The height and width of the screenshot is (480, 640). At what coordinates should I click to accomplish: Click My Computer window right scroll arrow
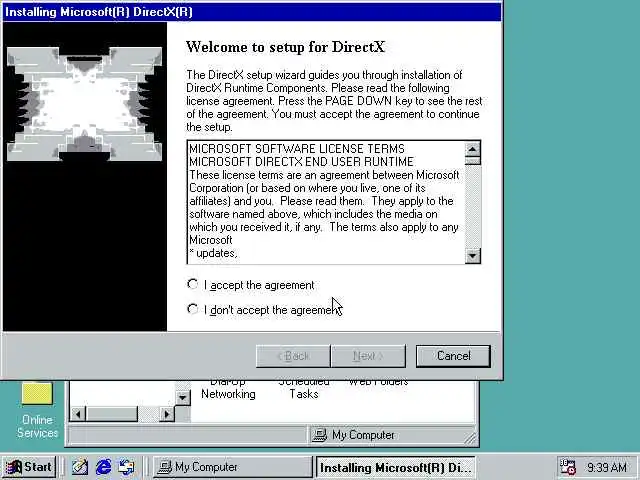click(166, 414)
